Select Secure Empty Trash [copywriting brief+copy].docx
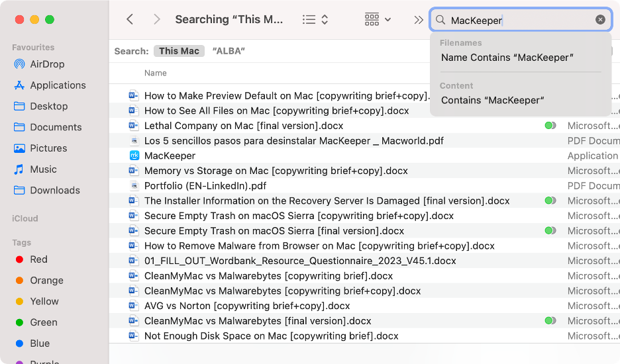Image resolution: width=620 pixels, height=364 pixels. 299,216
